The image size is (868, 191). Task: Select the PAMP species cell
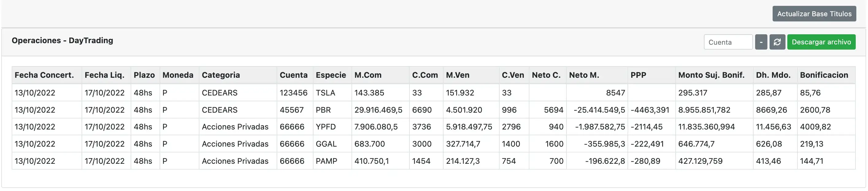tap(326, 161)
